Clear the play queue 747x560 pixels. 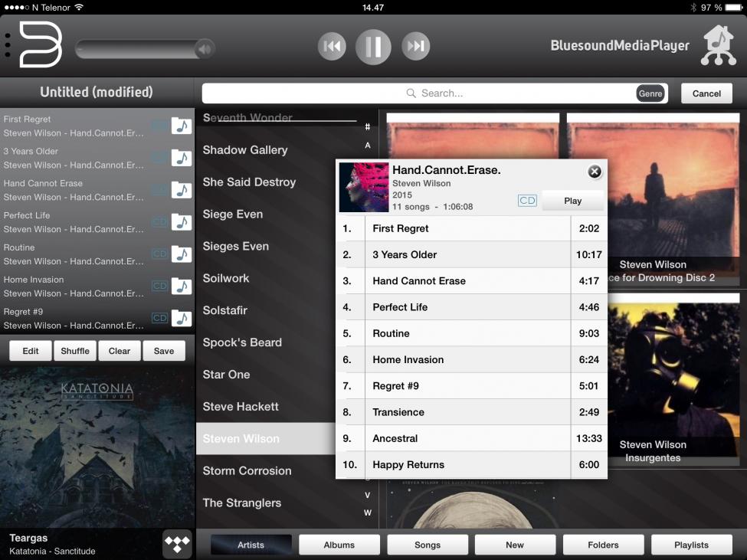119,351
